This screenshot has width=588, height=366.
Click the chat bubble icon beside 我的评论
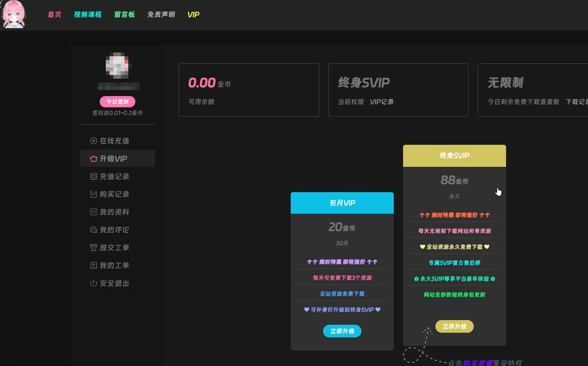click(94, 230)
